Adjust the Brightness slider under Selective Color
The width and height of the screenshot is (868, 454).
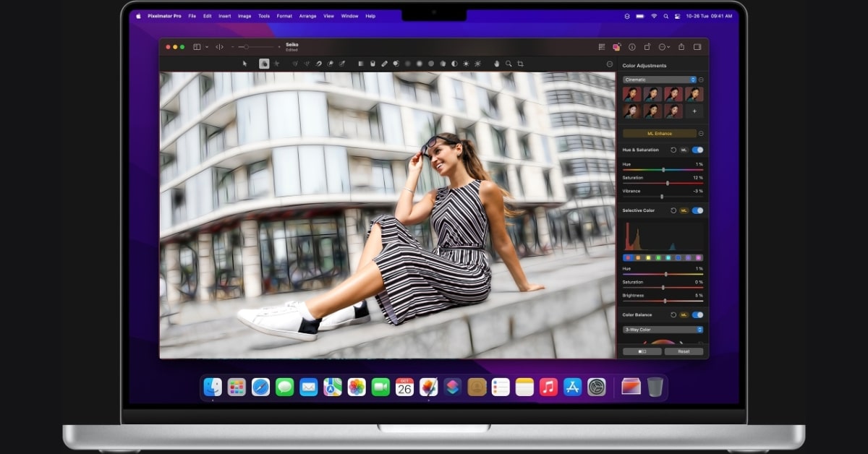click(x=663, y=301)
